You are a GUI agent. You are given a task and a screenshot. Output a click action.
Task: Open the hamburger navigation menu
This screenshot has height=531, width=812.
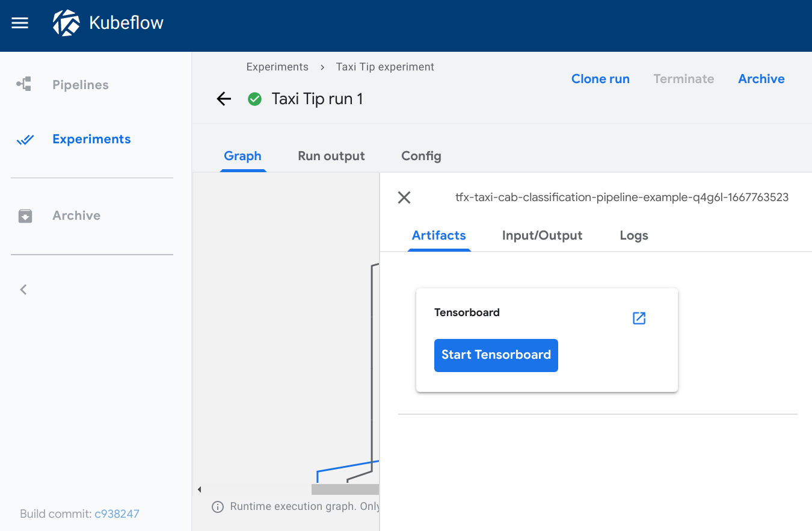(x=19, y=23)
